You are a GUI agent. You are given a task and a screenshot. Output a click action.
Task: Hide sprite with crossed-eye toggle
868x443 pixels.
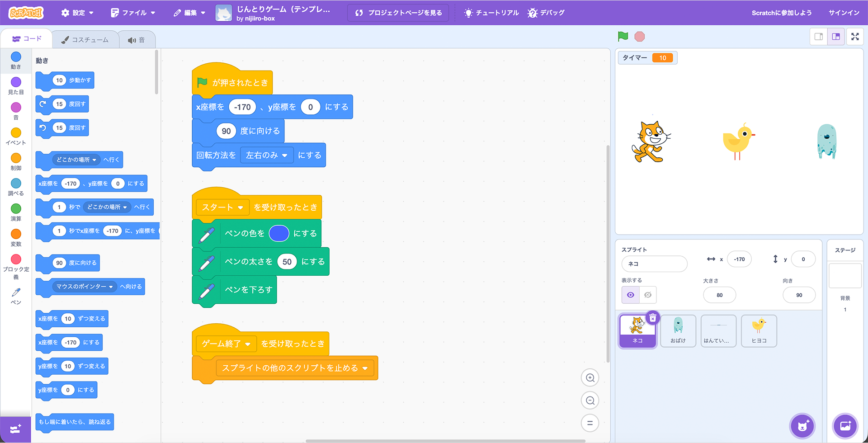[648, 295]
